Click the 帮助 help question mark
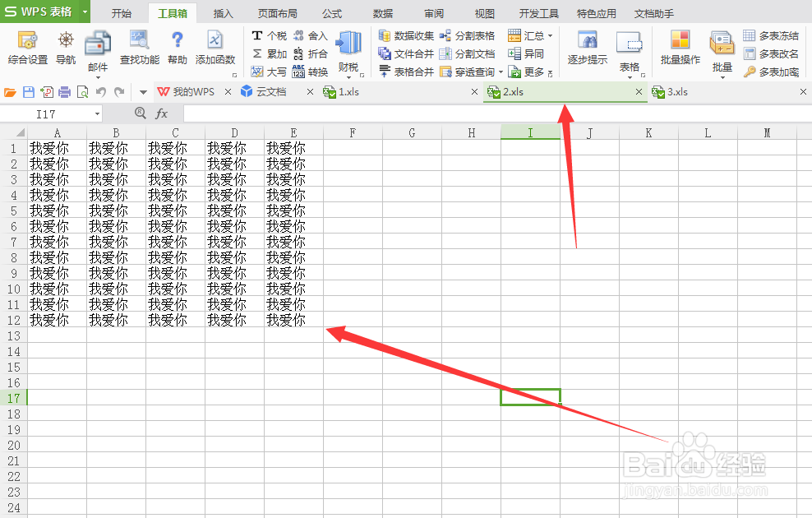The width and height of the screenshot is (812, 518). click(177, 47)
